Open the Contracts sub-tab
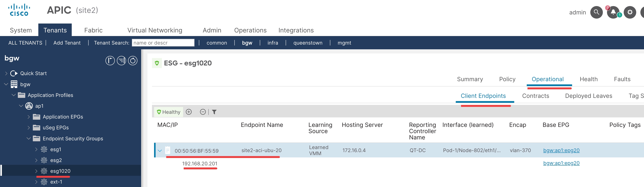This screenshot has width=644, height=187. [535, 96]
